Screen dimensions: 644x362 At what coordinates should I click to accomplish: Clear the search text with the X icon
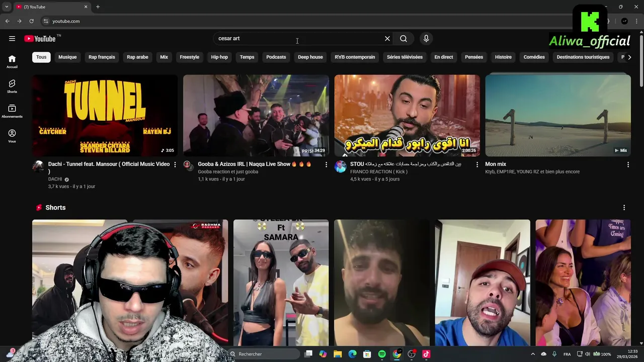(x=387, y=39)
